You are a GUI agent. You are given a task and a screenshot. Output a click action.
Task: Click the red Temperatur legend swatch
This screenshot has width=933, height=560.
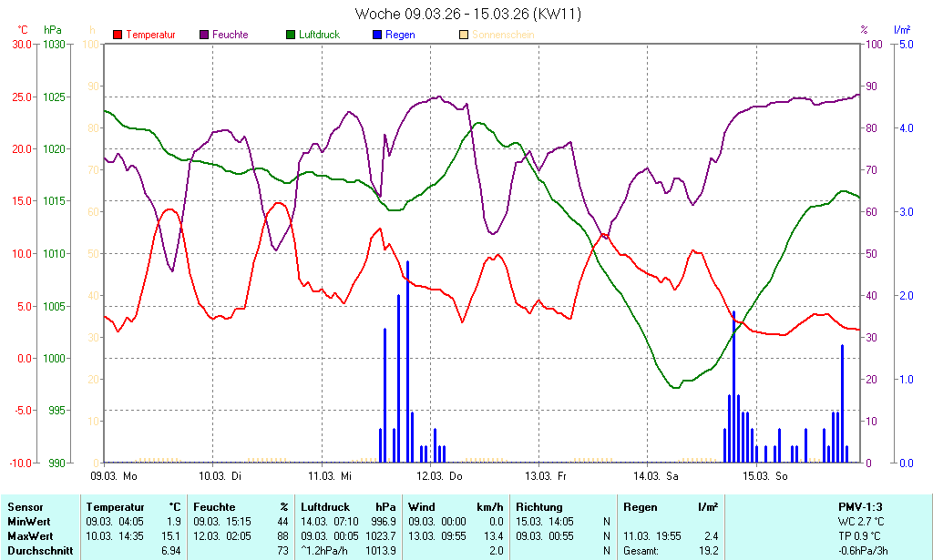118,35
